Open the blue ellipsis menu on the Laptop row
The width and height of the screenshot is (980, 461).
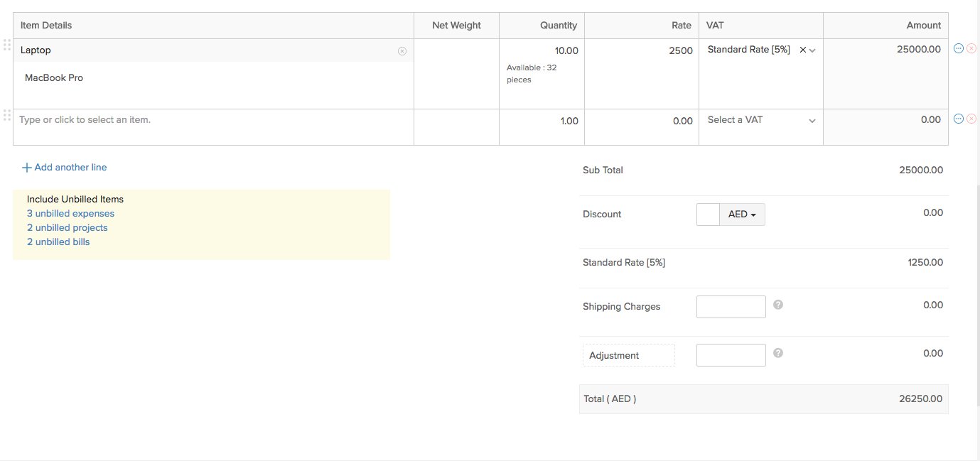click(x=958, y=48)
